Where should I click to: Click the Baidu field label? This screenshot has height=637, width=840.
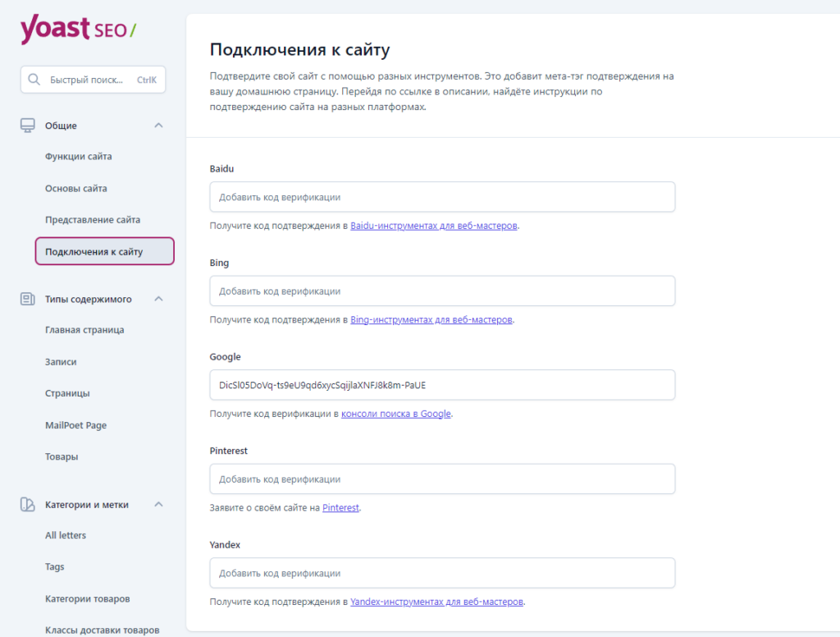[x=221, y=168]
